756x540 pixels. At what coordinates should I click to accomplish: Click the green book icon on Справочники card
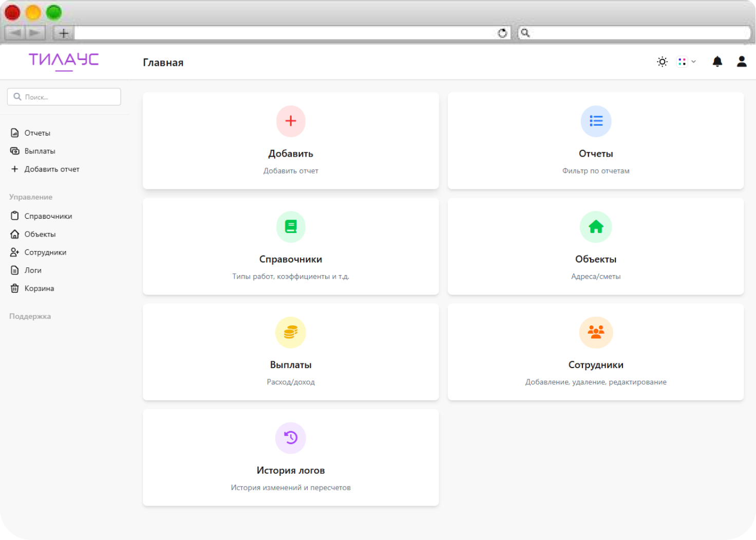click(x=291, y=227)
